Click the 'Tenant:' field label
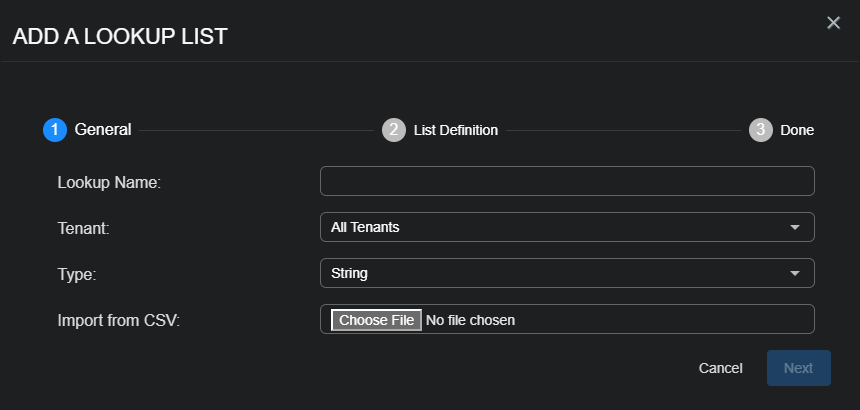Screen dimensions: 860x410 [x=83, y=228]
